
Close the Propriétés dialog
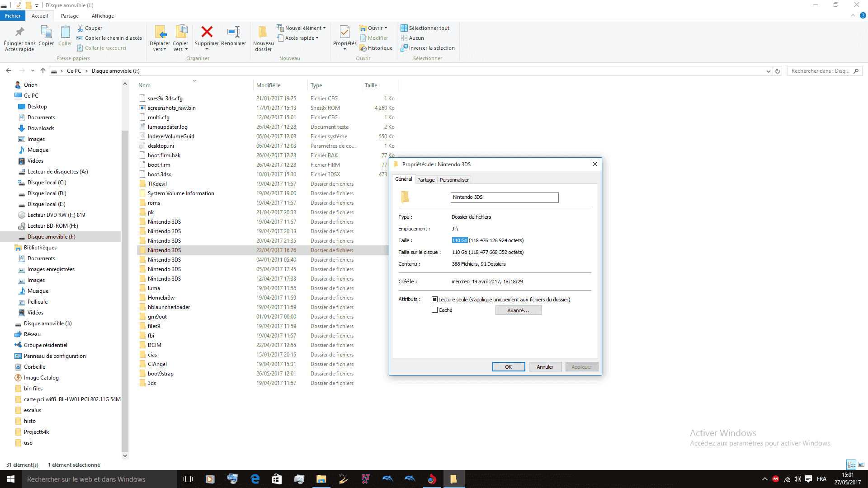click(x=595, y=164)
